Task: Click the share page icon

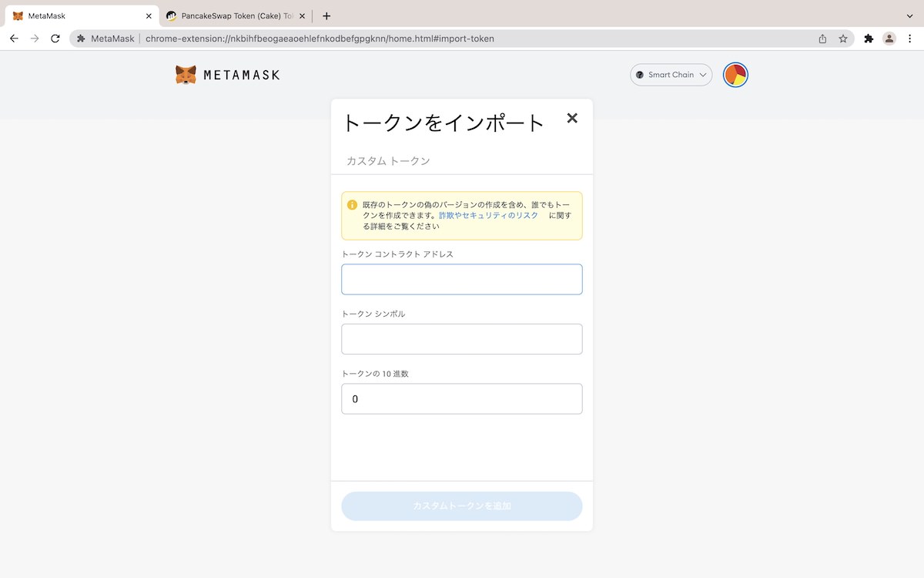Action: (822, 39)
